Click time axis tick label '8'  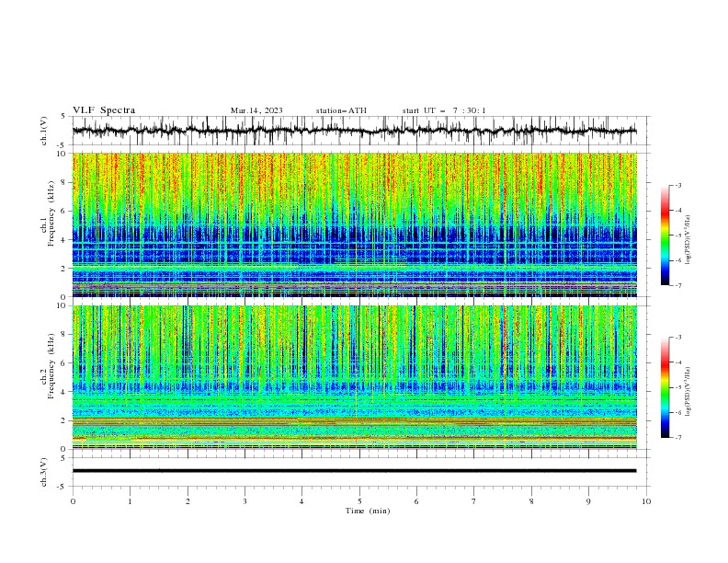pos(531,501)
